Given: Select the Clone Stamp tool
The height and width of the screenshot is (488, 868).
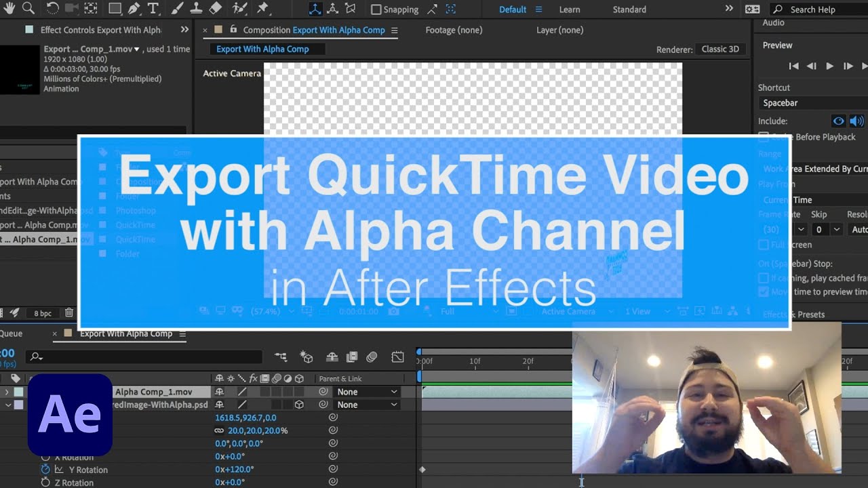Looking at the screenshot, I should pos(196,9).
